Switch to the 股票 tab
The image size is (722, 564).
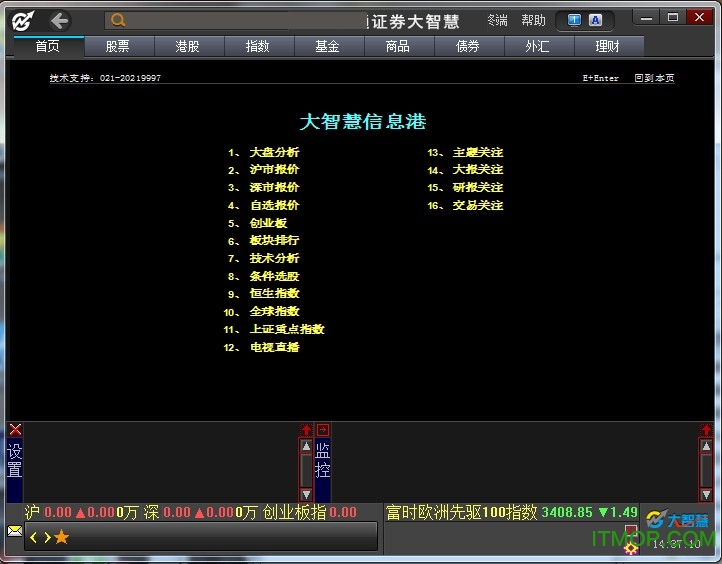(x=118, y=47)
